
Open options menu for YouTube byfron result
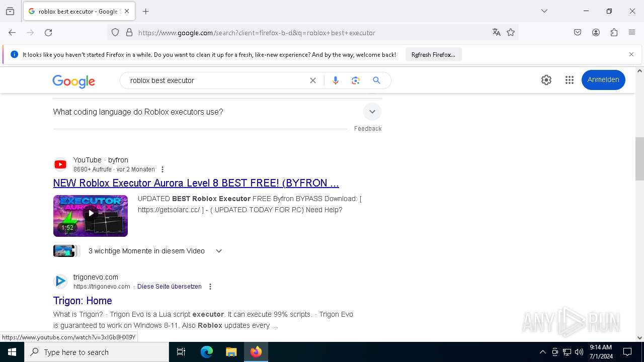pyautogui.click(x=162, y=169)
